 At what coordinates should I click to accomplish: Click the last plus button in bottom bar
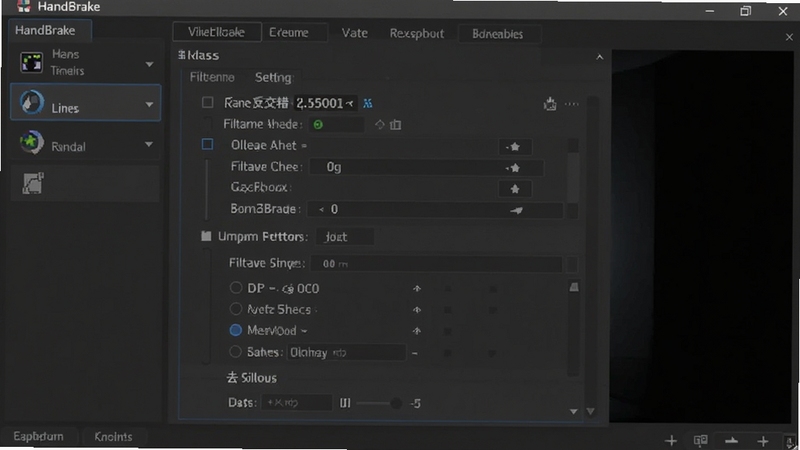pyautogui.click(x=763, y=441)
